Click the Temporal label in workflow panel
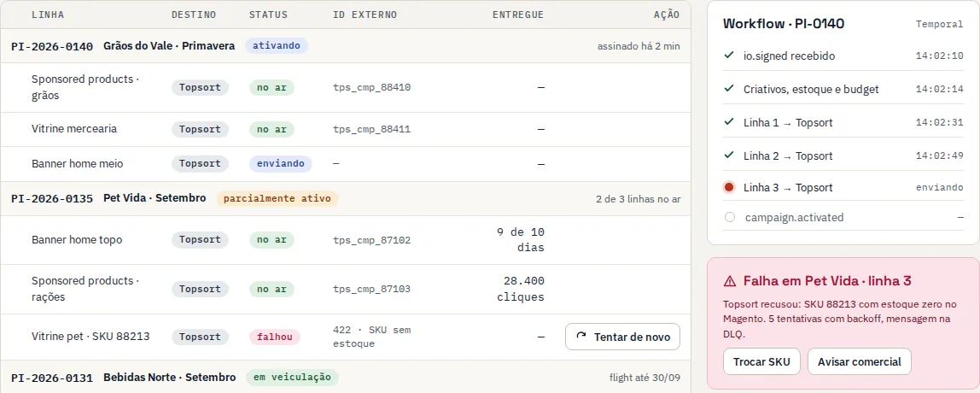Image resolution: width=980 pixels, height=393 pixels. click(939, 25)
